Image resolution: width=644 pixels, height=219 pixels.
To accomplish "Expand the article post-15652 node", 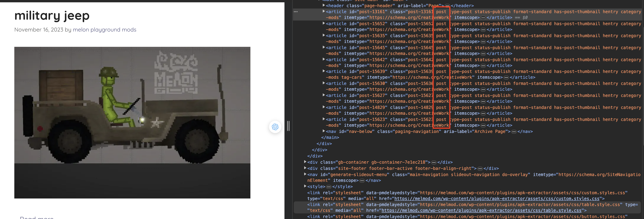I will pos(324,23).
